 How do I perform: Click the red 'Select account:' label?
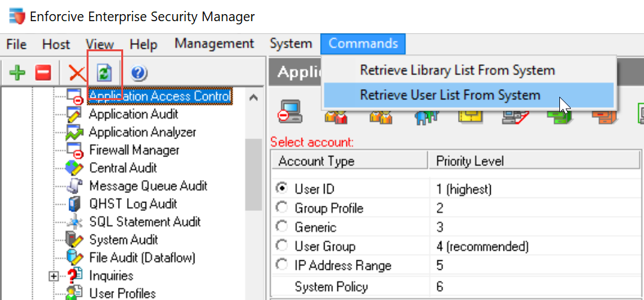(312, 142)
